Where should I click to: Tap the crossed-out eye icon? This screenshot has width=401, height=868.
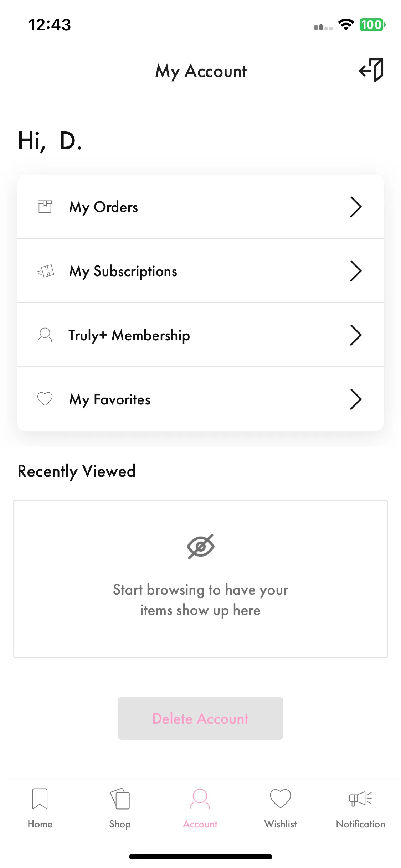click(201, 546)
